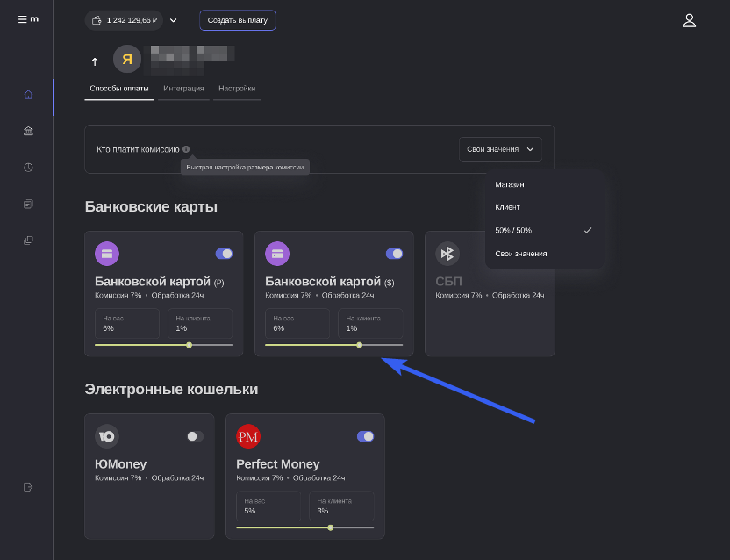Click the ruble card commission slider handle
Image resolution: width=730 pixels, height=560 pixels.
click(189, 345)
